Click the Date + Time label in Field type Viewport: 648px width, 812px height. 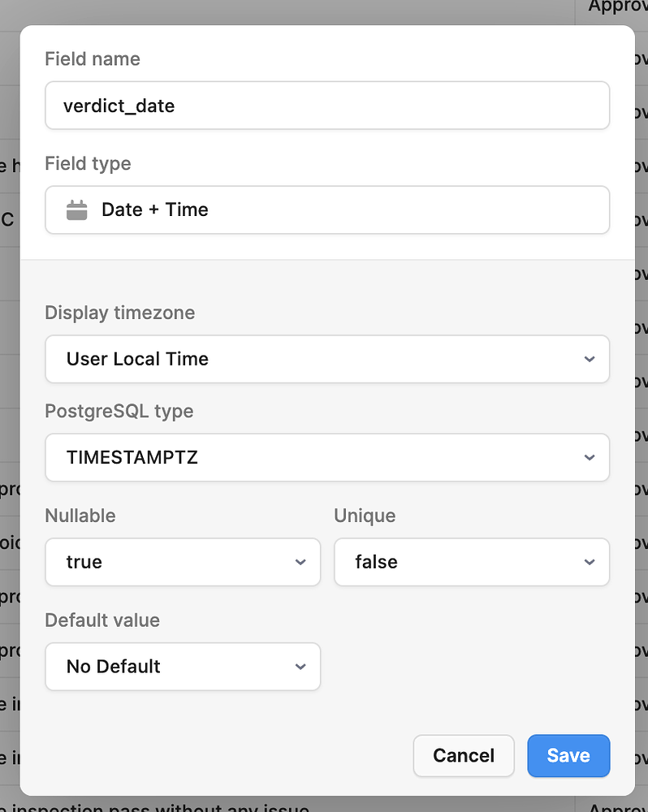[155, 209]
